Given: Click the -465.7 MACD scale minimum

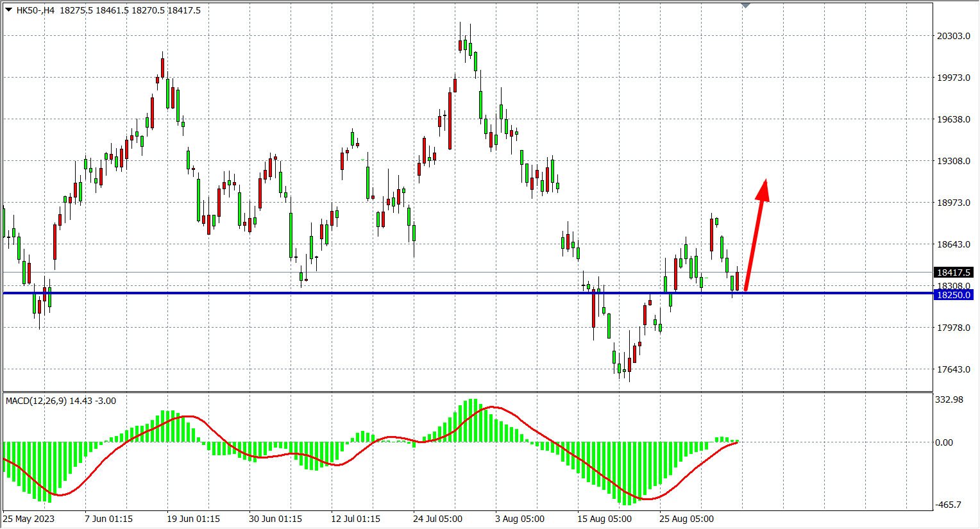Looking at the screenshot, I should pyautogui.click(x=948, y=505).
